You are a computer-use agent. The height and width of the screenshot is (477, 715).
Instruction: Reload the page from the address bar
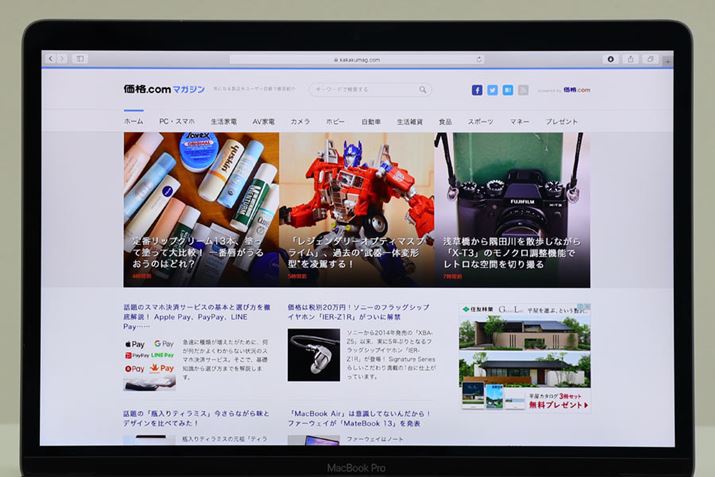point(479,59)
